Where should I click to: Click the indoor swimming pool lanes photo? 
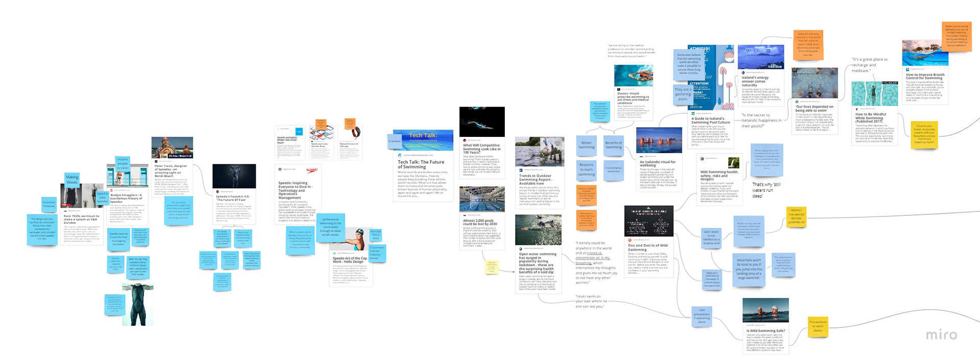481,199
